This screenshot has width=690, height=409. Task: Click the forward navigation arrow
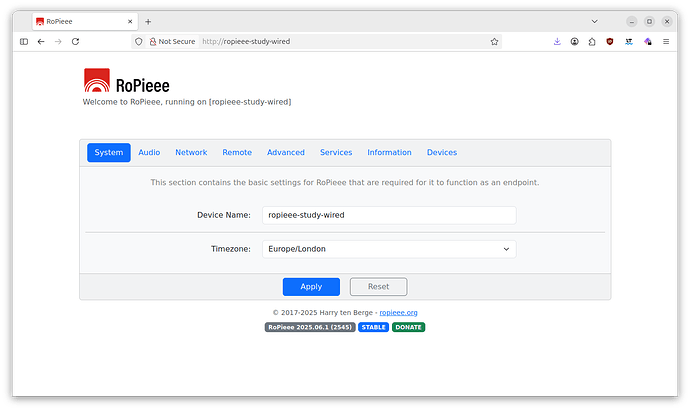58,41
